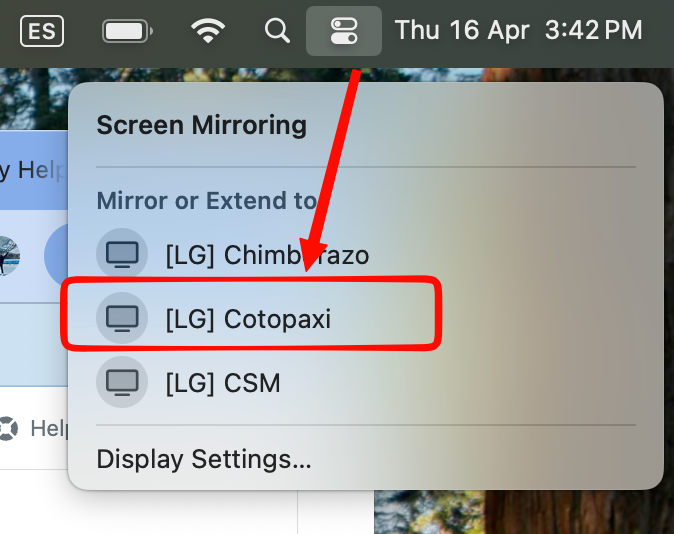Click the Screen Mirroring header
This screenshot has width=674, height=534.
(202, 125)
